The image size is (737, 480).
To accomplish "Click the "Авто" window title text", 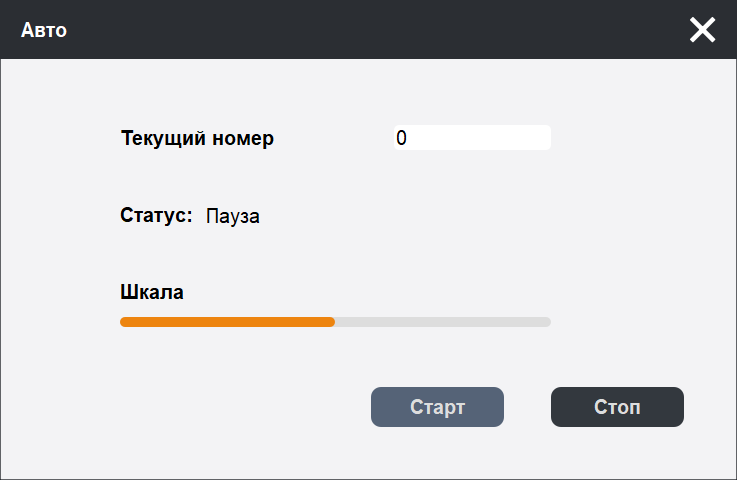I will click(x=44, y=30).
